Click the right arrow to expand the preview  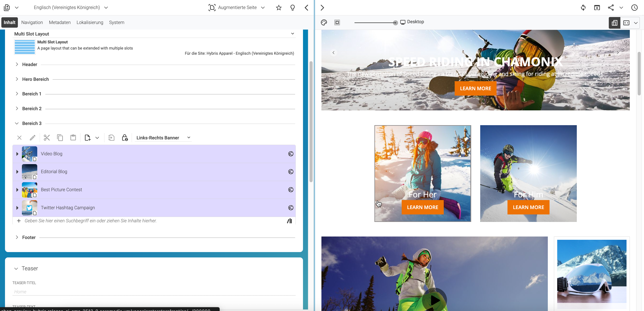click(322, 8)
